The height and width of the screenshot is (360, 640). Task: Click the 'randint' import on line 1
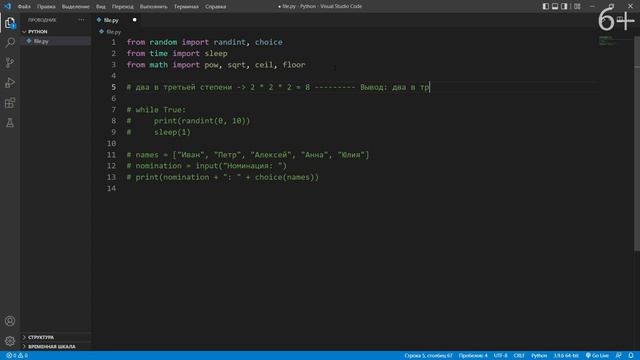click(229, 42)
